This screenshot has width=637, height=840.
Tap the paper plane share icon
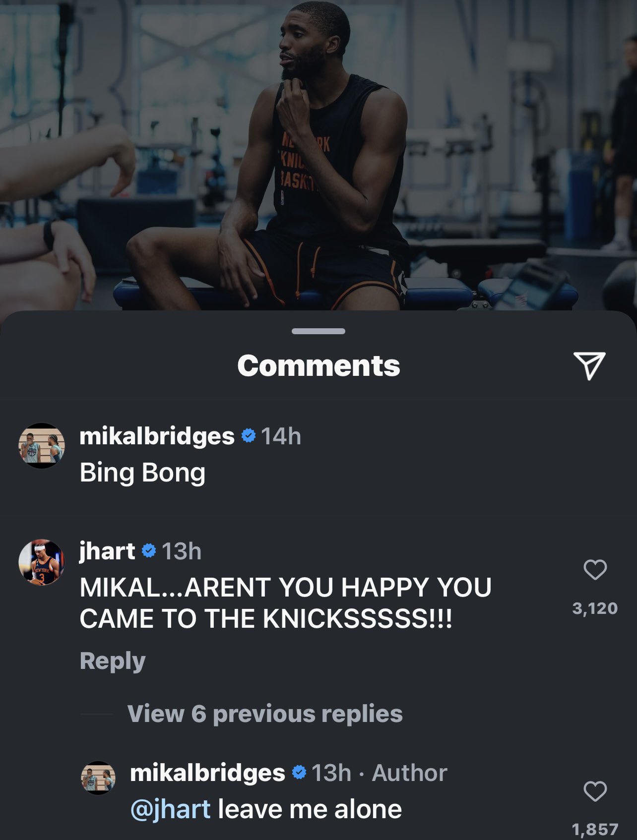point(589,365)
